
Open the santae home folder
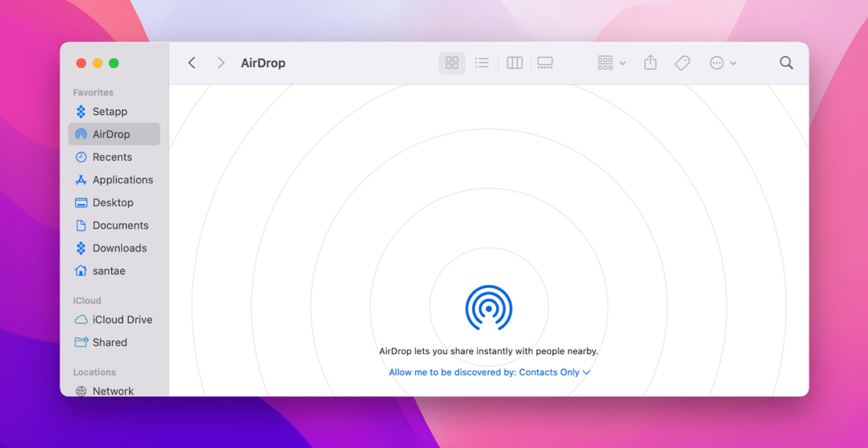click(109, 271)
